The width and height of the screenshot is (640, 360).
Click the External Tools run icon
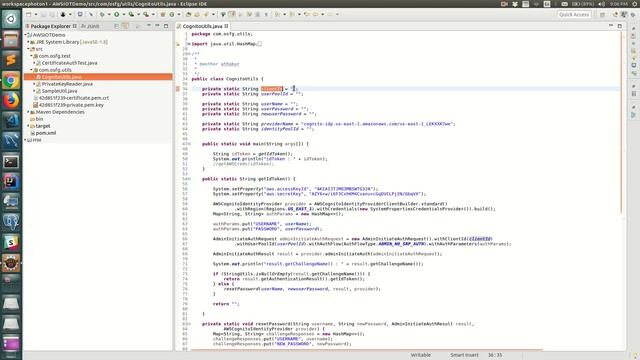(146, 14)
